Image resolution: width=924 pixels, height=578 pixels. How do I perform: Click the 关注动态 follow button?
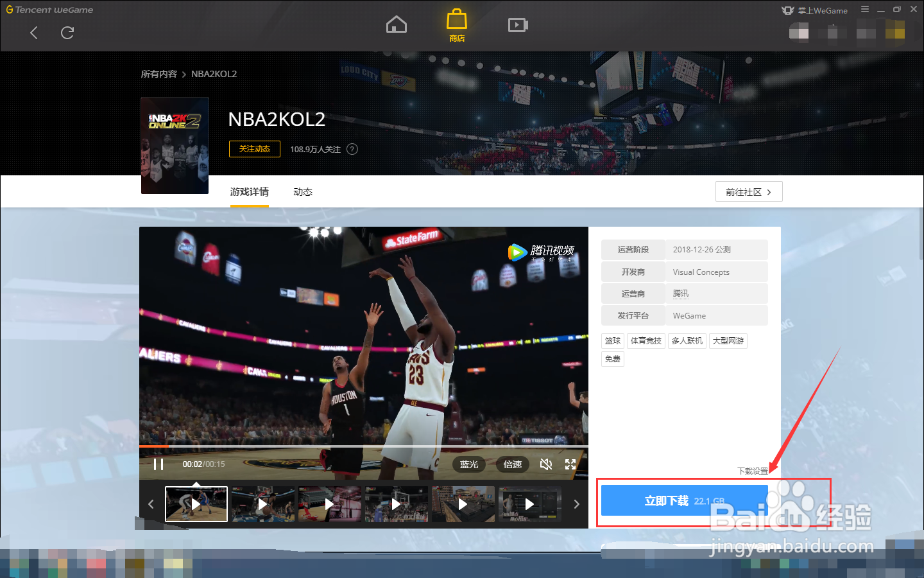coord(255,149)
